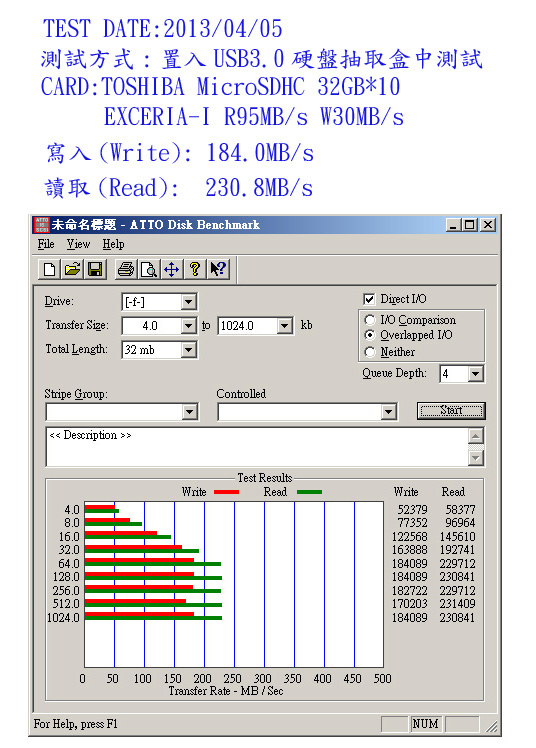536x748 pixels.
Task: Click the read value 96964
Action: pos(460,523)
